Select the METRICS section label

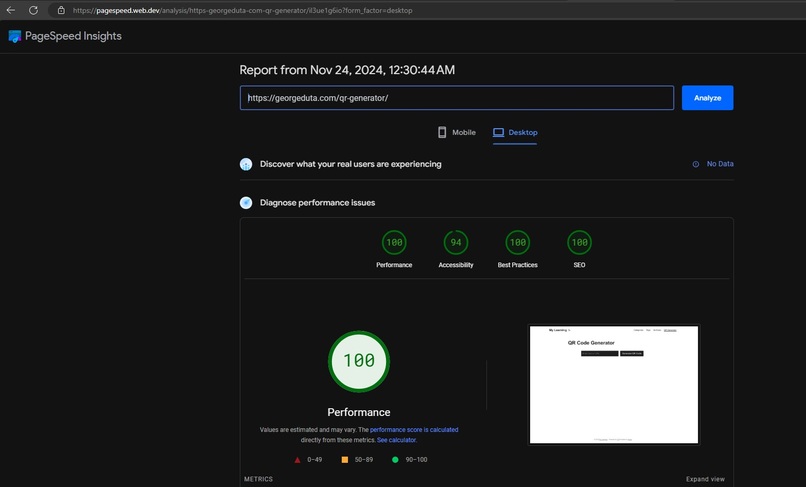tap(259, 479)
